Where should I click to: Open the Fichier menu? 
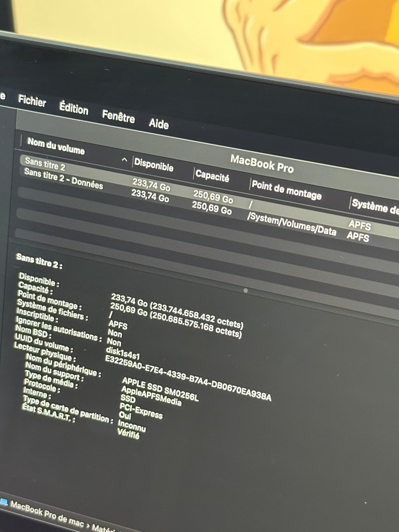click(32, 101)
